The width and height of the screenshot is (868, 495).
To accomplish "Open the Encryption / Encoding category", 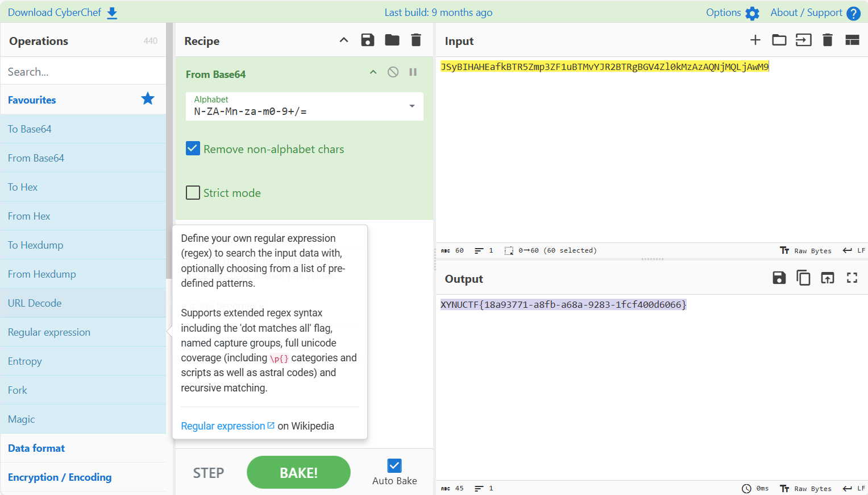I will click(x=60, y=477).
